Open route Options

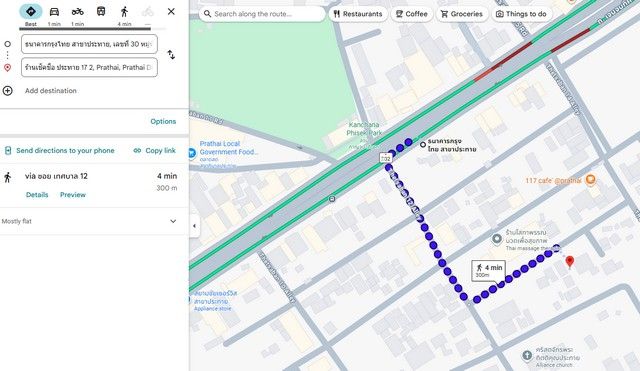[x=163, y=121]
